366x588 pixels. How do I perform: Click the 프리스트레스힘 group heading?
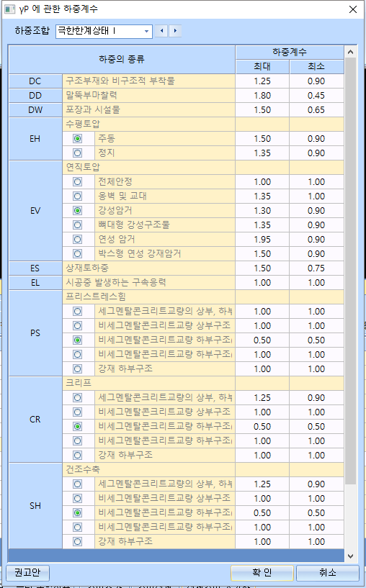pyautogui.click(x=96, y=297)
